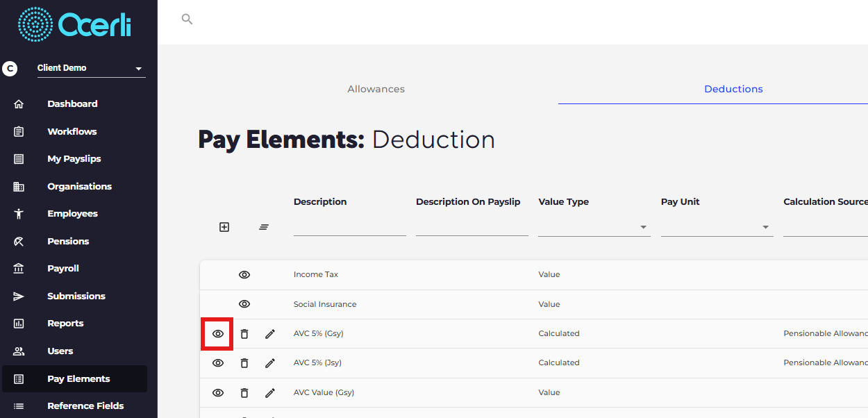
Task: Click the AVC Value (Gsy) description text
Action: [324, 393]
